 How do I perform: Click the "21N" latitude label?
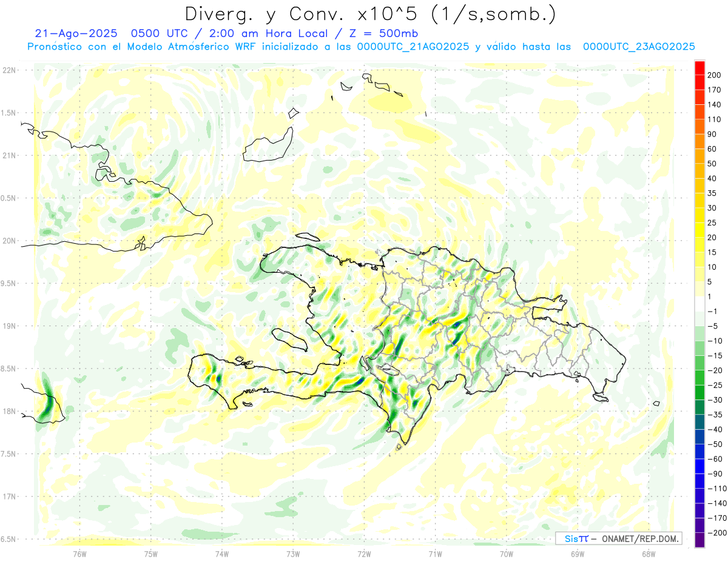[x=10, y=155]
